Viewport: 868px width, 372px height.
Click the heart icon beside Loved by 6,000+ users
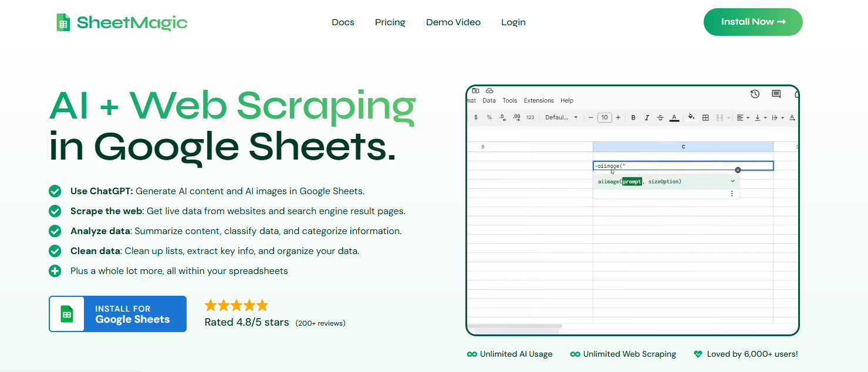698,354
